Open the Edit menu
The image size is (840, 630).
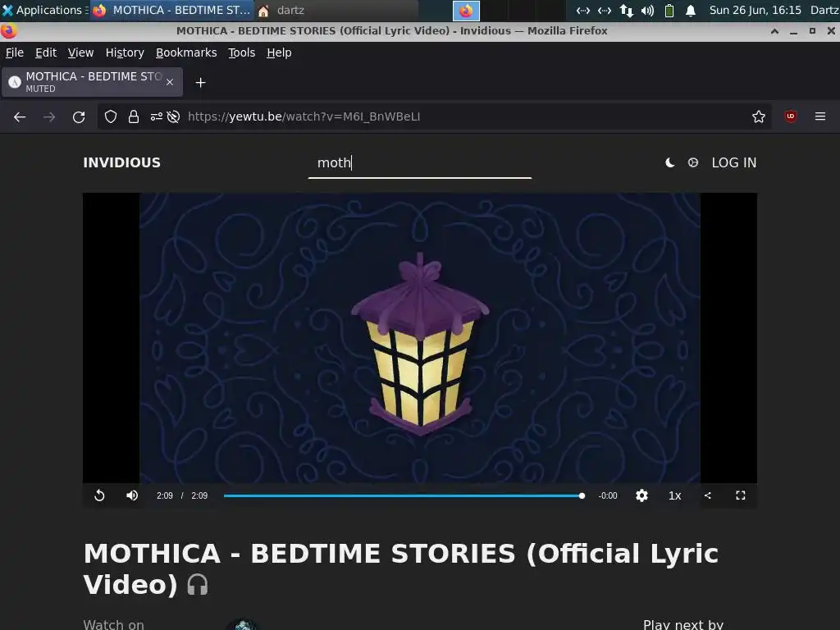click(x=46, y=52)
